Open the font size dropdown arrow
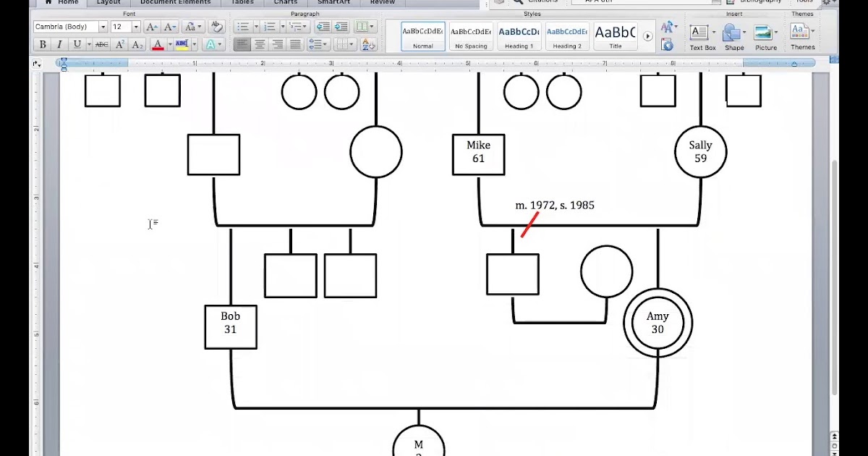868x456 pixels. (136, 27)
